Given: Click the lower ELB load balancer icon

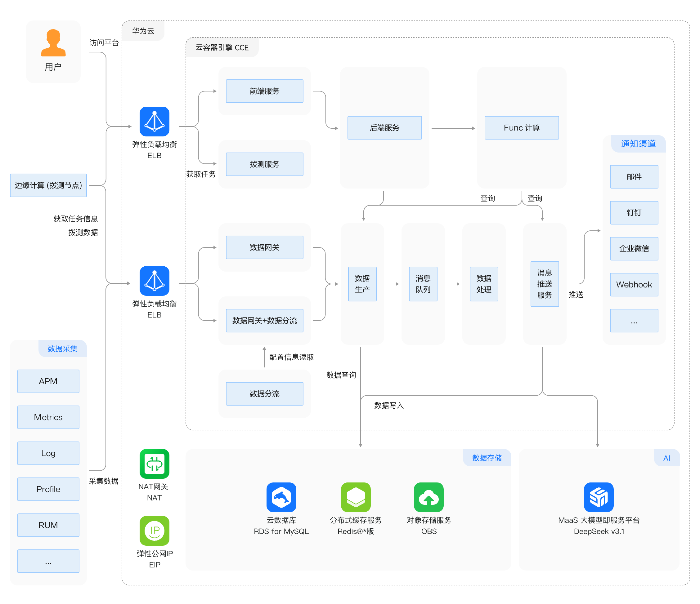Looking at the screenshot, I should pyautogui.click(x=155, y=281).
